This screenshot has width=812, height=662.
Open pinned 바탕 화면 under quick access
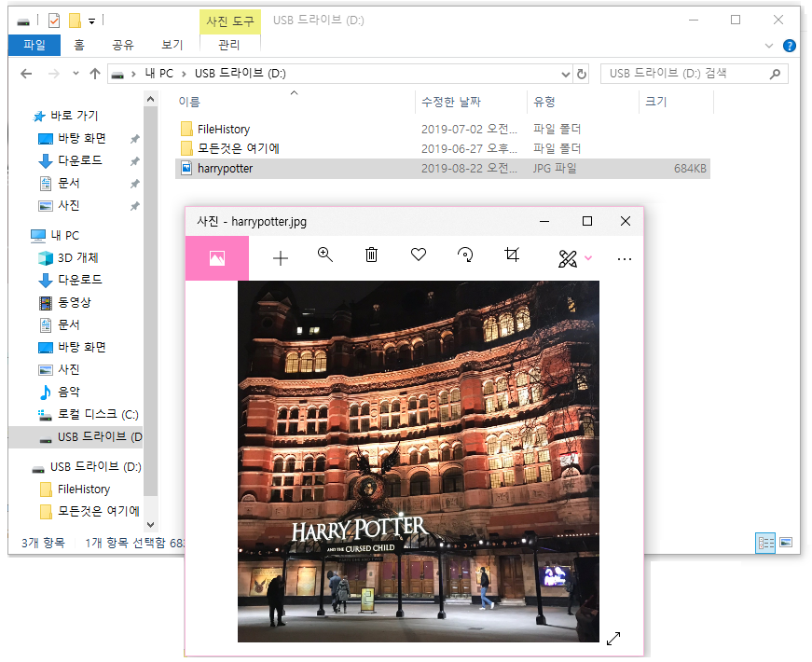coord(82,138)
